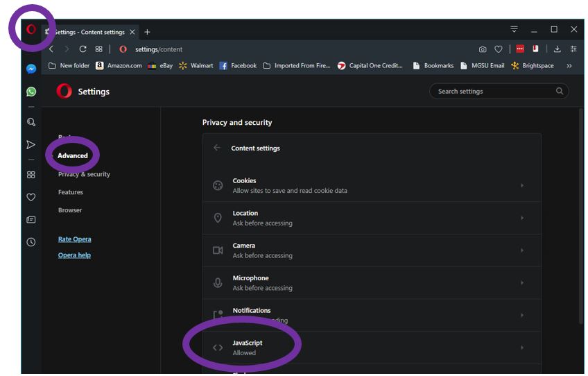This screenshot has width=588, height=376.
Task: Open the Opera main menu icon
Action: point(31,29)
